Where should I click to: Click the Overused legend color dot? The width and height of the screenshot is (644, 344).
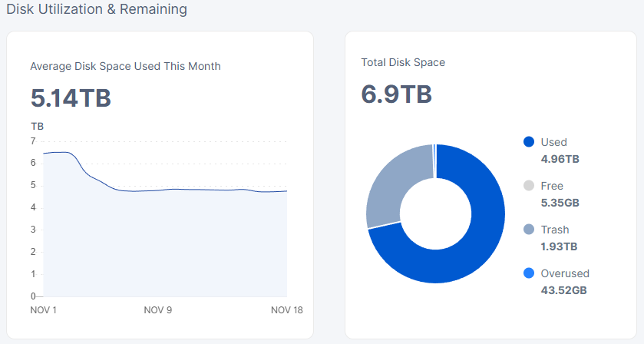coord(528,273)
